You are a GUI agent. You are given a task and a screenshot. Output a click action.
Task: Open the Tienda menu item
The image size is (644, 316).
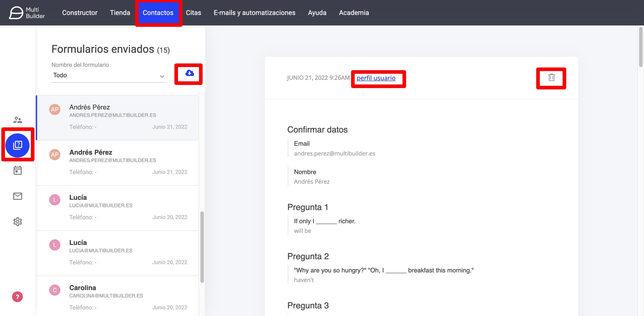click(x=120, y=13)
